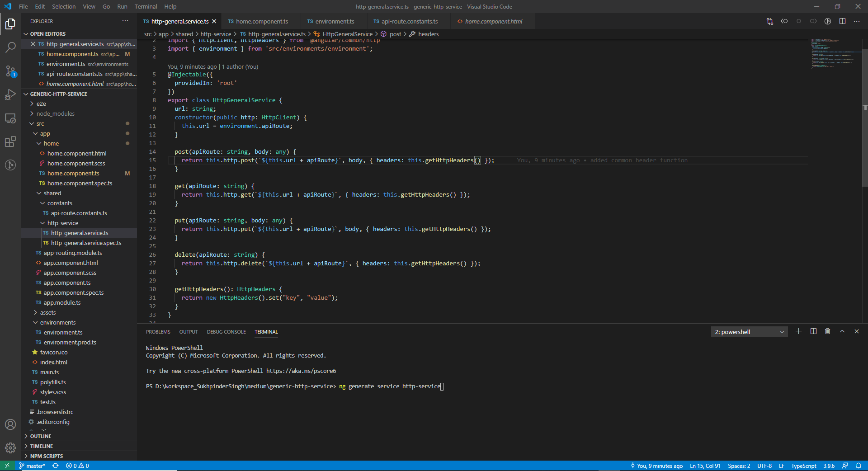
Task: Open the Terminal menu
Action: tap(145, 6)
